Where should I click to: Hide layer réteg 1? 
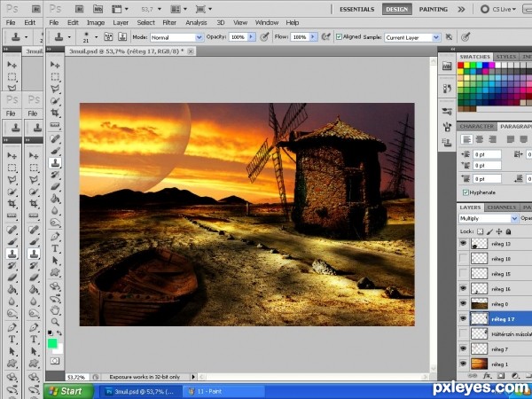463,364
